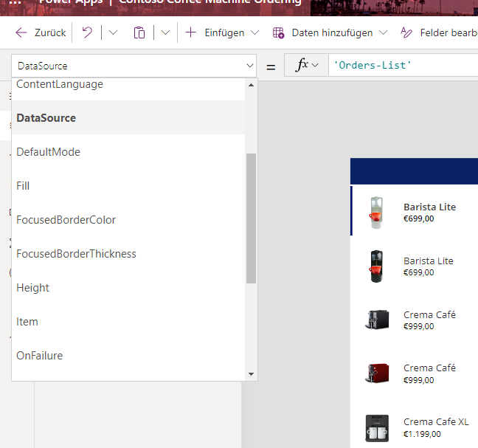Click the black Crema Café machine thumbnail
The width and height of the screenshot is (478, 448).
(x=377, y=320)
